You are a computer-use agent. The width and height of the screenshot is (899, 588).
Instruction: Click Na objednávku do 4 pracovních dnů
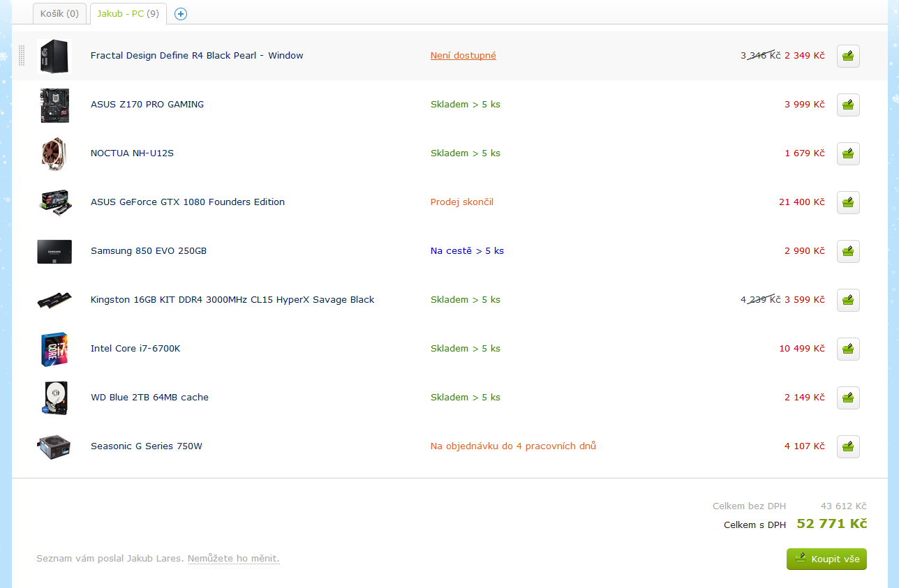(x=513, y=446)
